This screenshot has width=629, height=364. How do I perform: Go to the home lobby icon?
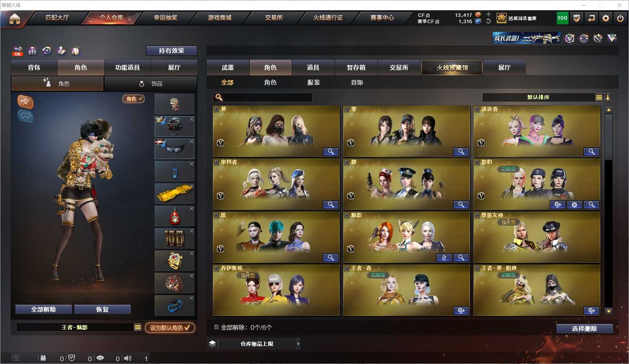[x=15, y=18]
